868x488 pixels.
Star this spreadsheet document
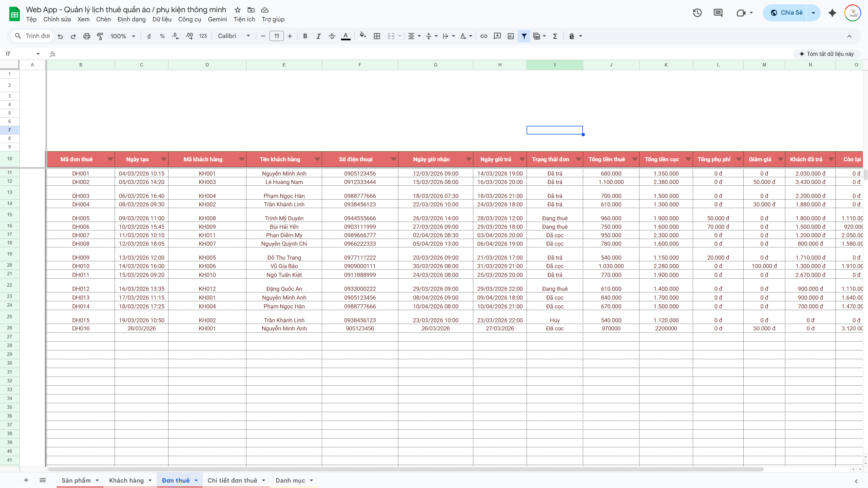coord(238,10)
